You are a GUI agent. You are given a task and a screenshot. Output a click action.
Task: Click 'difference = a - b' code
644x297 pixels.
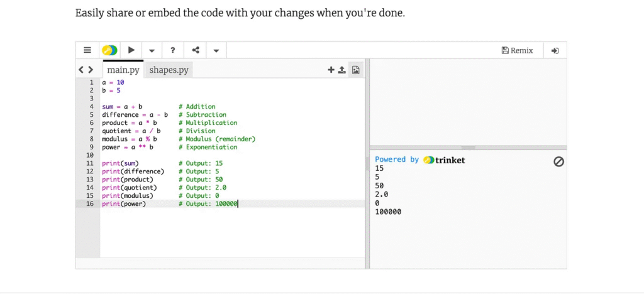(x=135, y=114)
